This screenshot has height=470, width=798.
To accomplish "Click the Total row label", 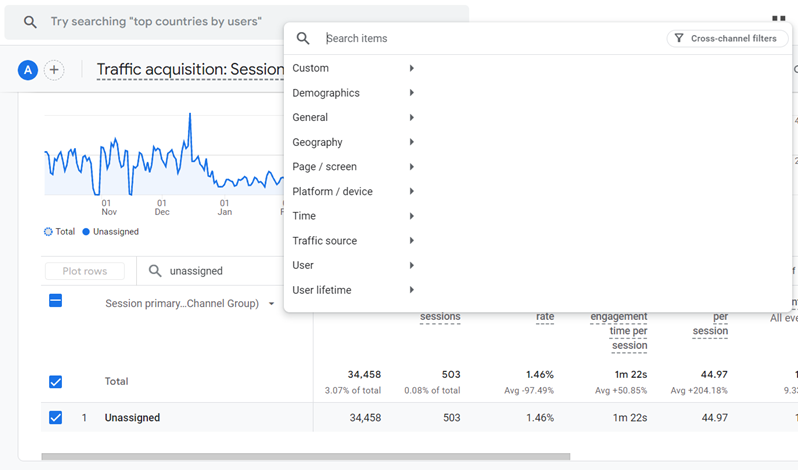I will tap(117, 381).
